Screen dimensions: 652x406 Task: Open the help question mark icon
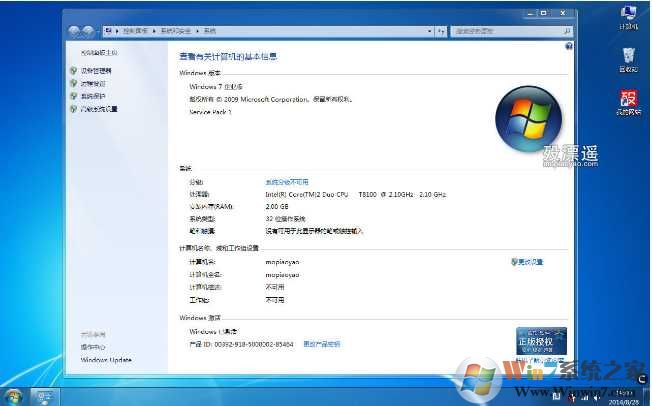pyautogui.click(x=568, y=47)
